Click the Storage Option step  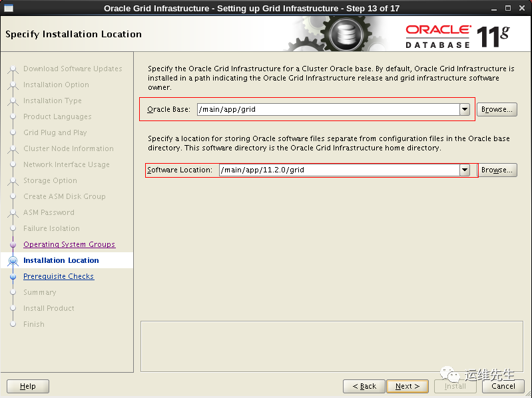50,180
